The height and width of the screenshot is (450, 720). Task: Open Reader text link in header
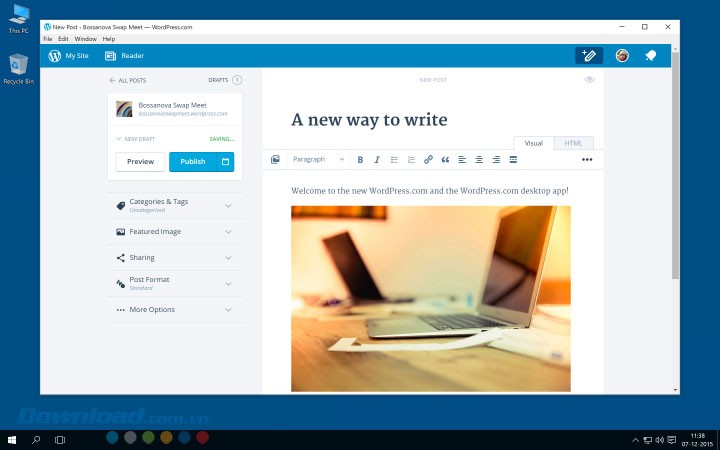133,56
